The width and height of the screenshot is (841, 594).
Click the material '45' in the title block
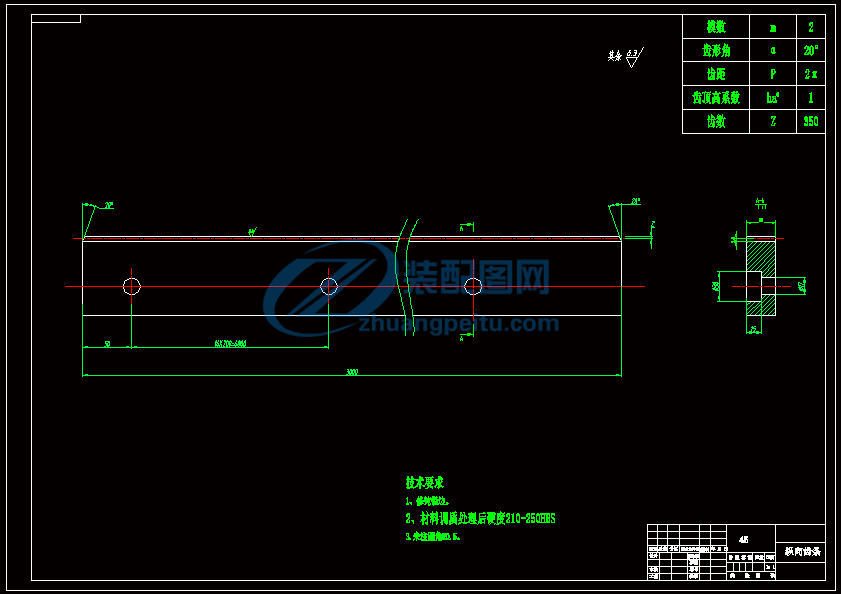[743, 540]
